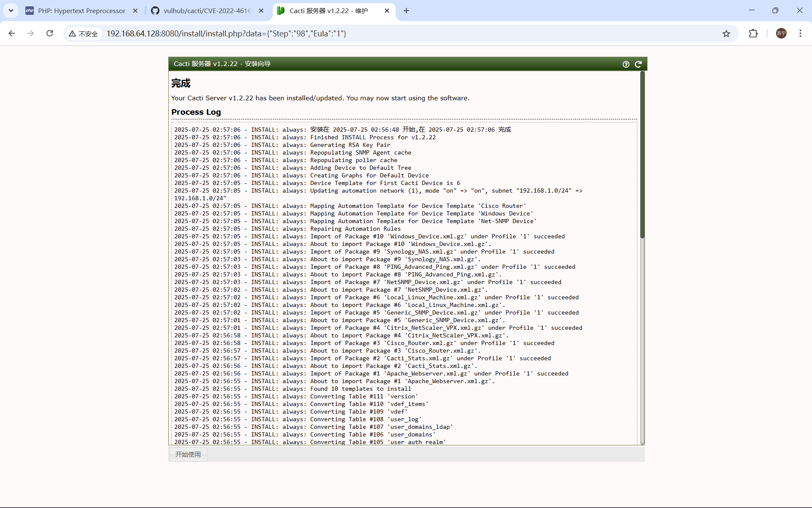Viewport: 812px width, 508px height.
Task: Click log line 'Updating automation network (1)'
Action: (x=379, y=195)
